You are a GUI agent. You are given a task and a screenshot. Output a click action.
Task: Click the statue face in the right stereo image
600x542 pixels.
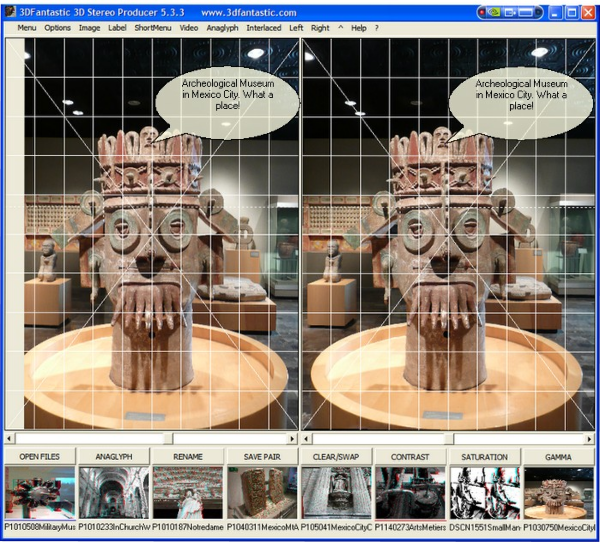pos(444,256)
